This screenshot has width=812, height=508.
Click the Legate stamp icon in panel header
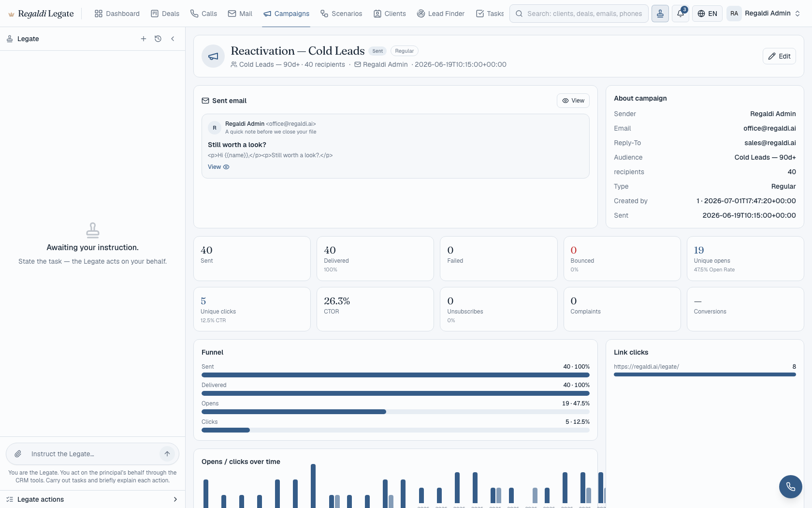click(10, 39)
